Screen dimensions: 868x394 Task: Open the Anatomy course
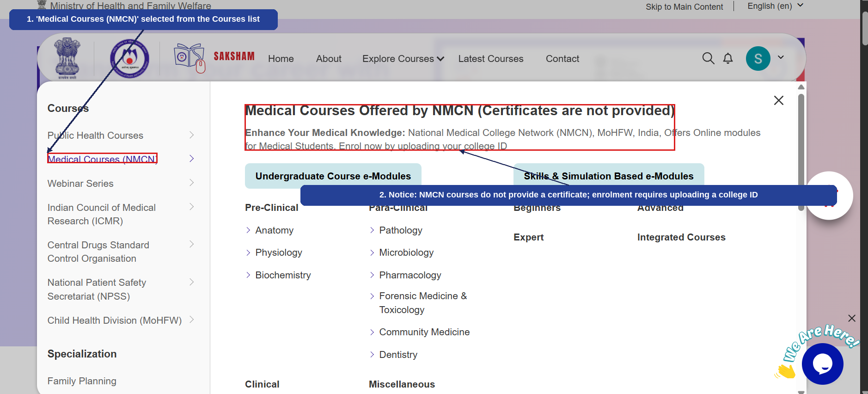pos(275,230)
